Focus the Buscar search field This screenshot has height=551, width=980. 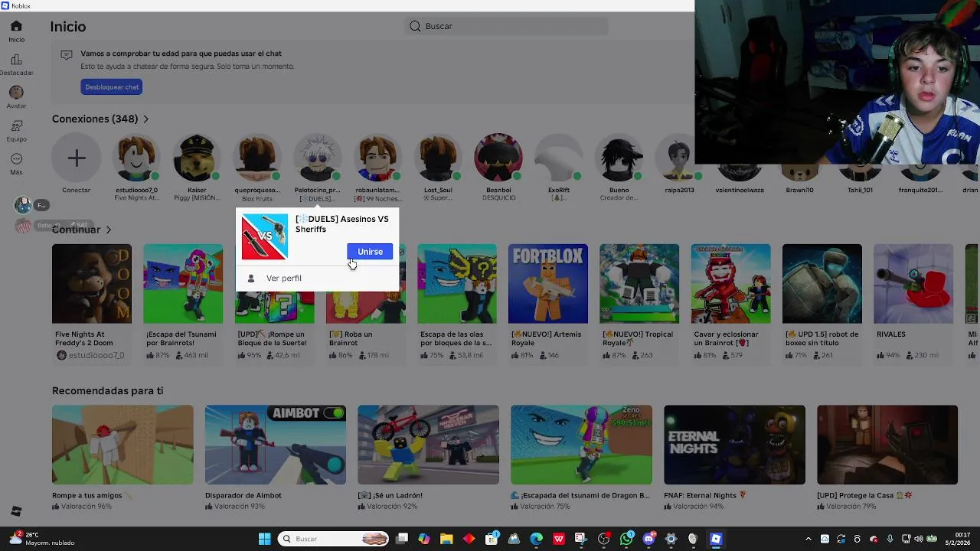tap(507, 26)
